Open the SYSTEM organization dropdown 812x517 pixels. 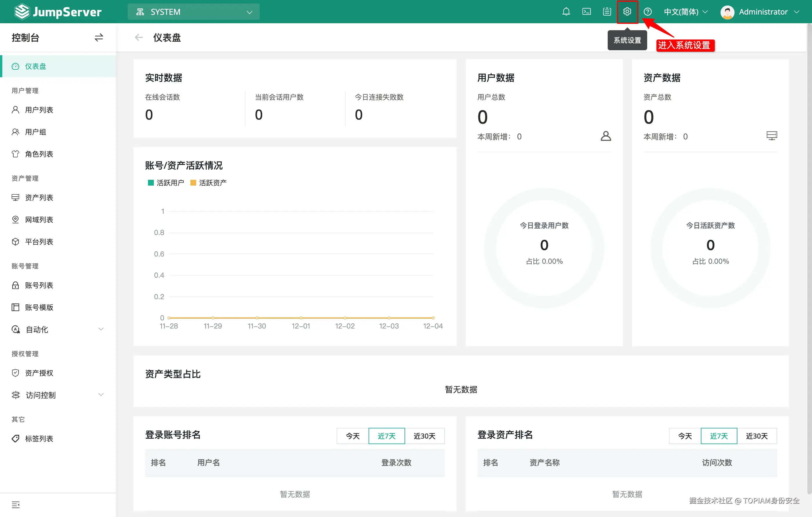coord(194,12)
